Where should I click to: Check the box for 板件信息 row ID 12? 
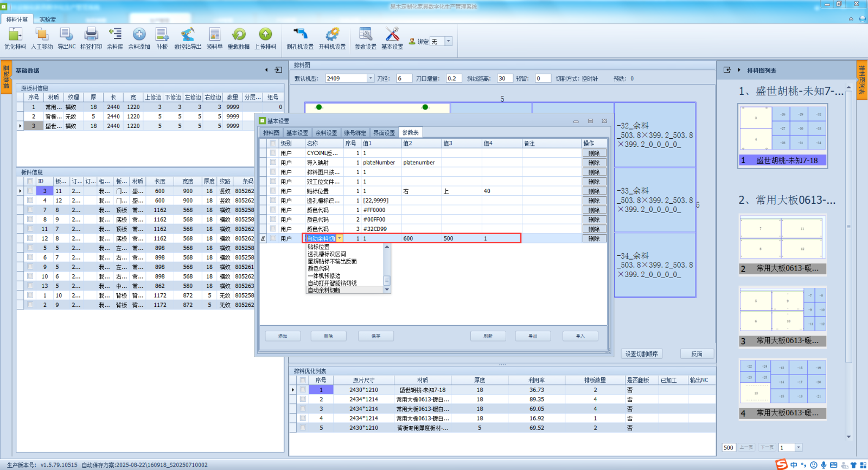[x=30, y=238]
